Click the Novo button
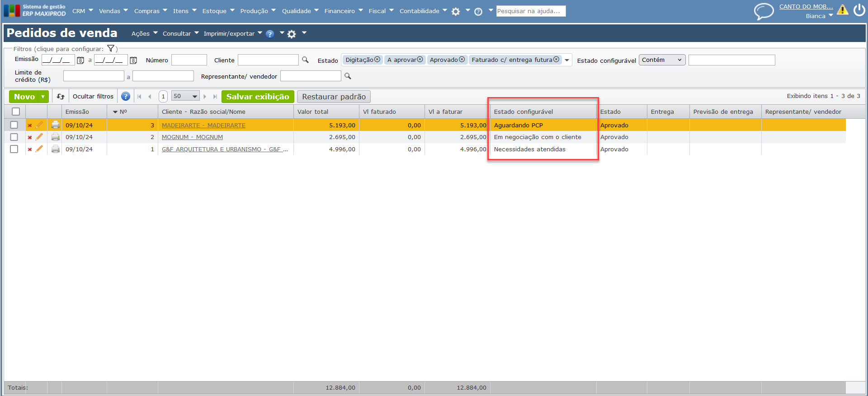This screenshot has width=868, height=396. click(24, 97)
